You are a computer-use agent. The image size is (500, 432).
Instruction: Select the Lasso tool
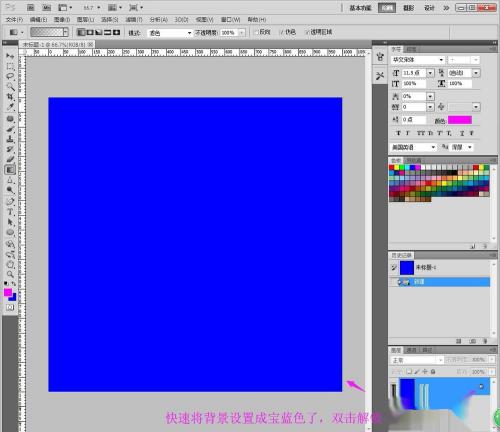pos(10,76)
